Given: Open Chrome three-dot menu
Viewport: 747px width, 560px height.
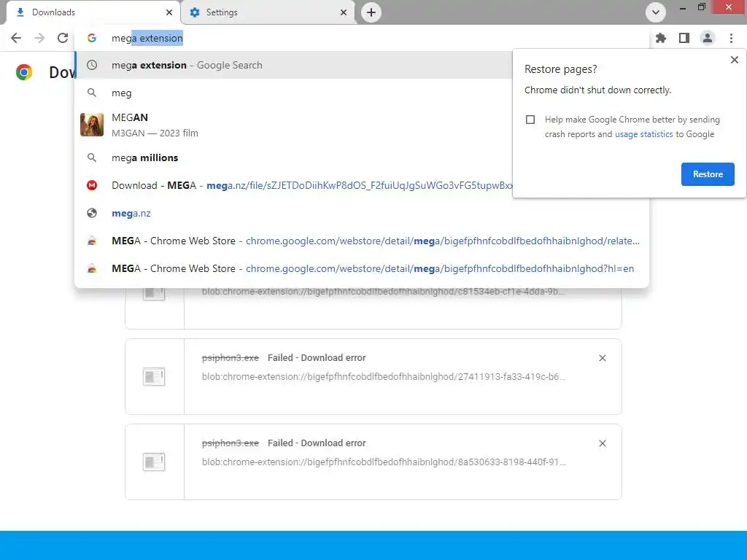Looking at the screenshot, I should point(731,38).
